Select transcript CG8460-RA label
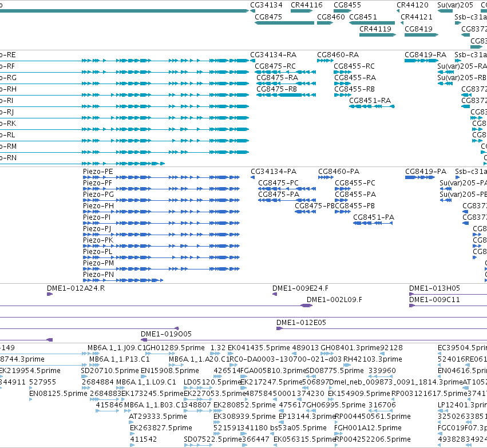Screen dimensions: 487x448 point(338,55)
